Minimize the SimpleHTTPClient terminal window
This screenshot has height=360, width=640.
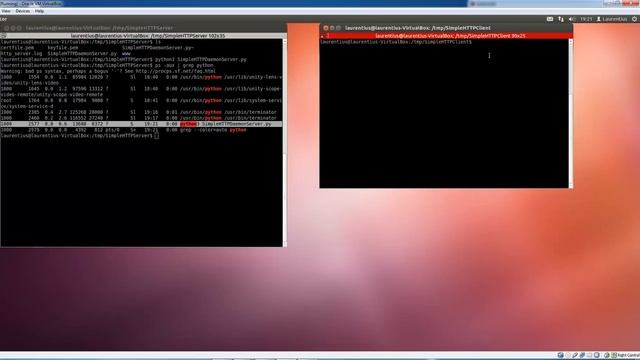coord(332,28)
